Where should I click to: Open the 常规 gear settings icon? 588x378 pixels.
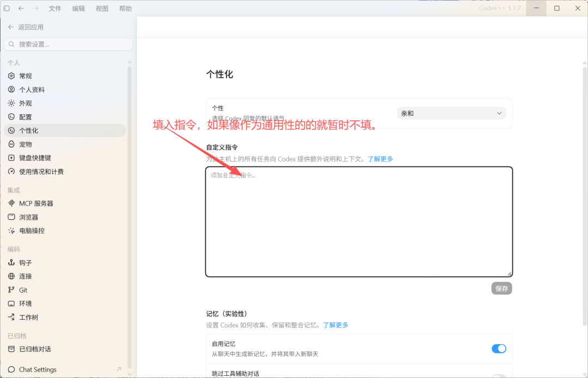(x=11, y=76)
